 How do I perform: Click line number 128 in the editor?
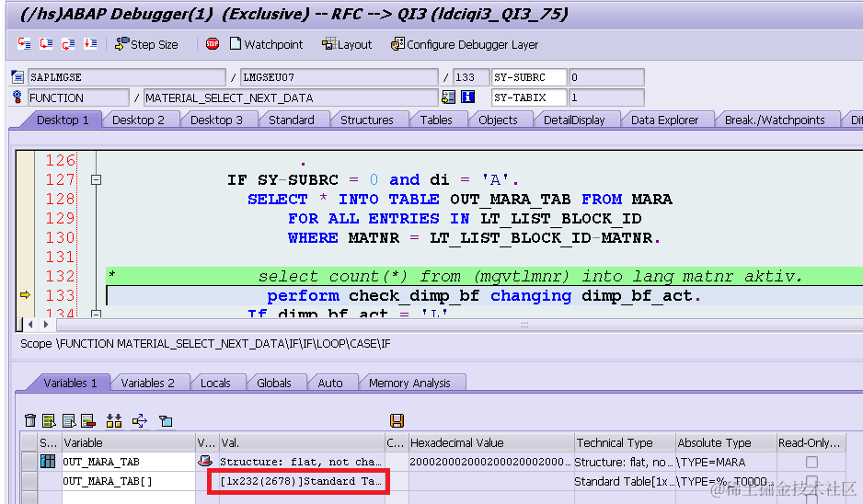click(x=60, y=199)
